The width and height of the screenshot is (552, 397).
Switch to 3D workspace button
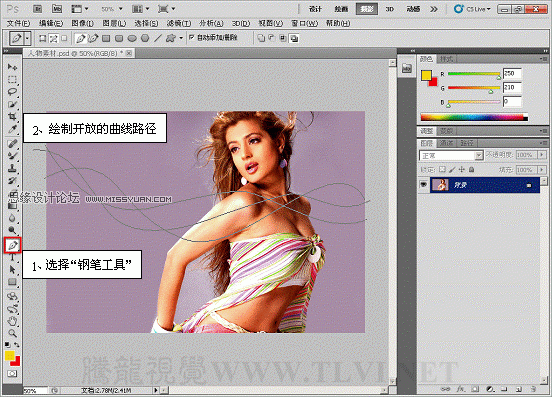click(390, 9)
